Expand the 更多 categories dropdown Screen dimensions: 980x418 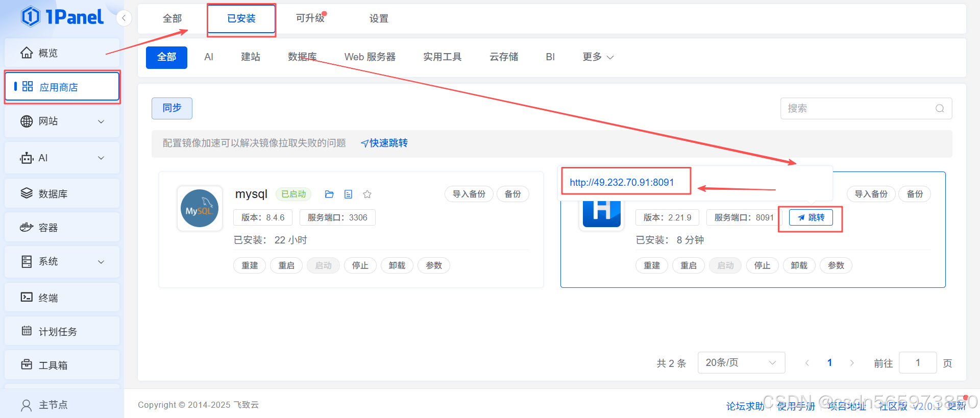598,57
